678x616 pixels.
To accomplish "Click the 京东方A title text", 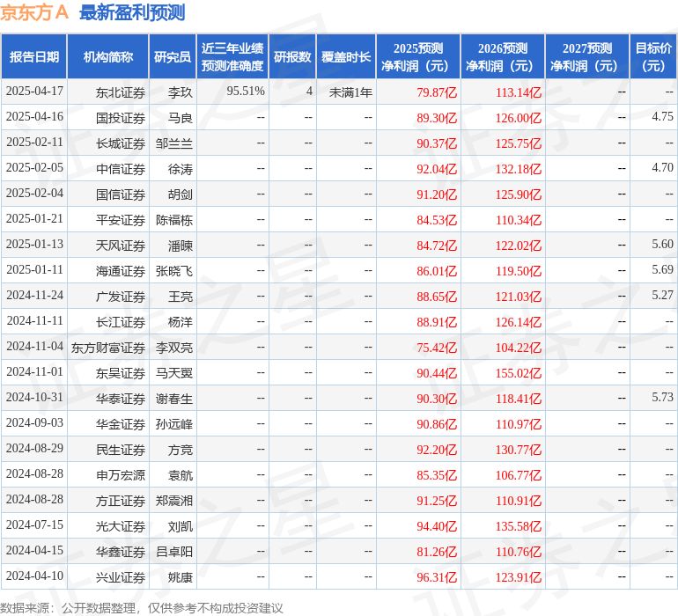I will (34, 12).
